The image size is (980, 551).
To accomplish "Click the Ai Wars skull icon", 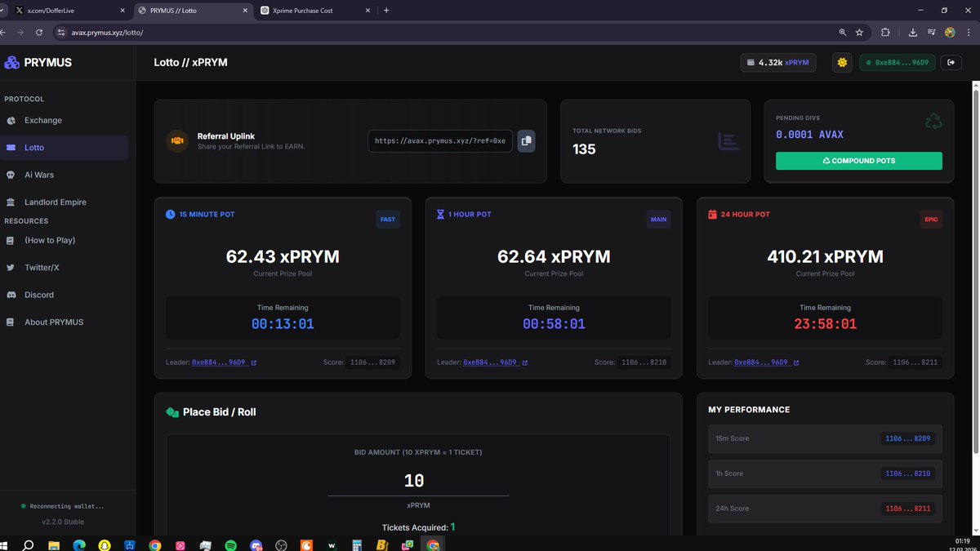I will pos(11,175).
